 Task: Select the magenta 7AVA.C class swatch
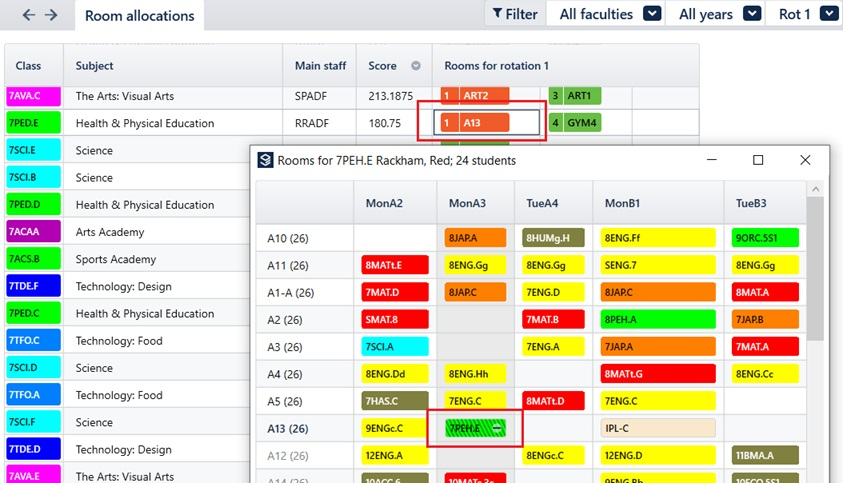[33, 96]
